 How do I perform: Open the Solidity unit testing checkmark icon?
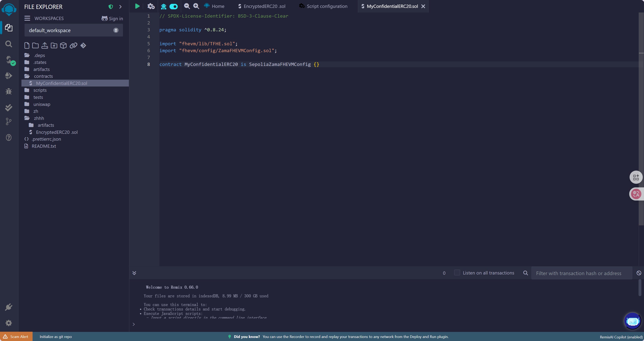pos(9,107)
